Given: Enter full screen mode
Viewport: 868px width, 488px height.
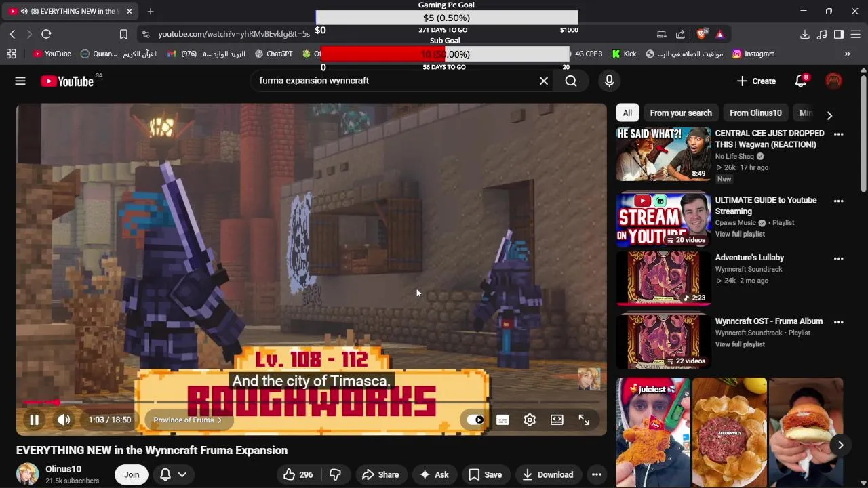Looking at the screenshot, I should click(584, 420).
